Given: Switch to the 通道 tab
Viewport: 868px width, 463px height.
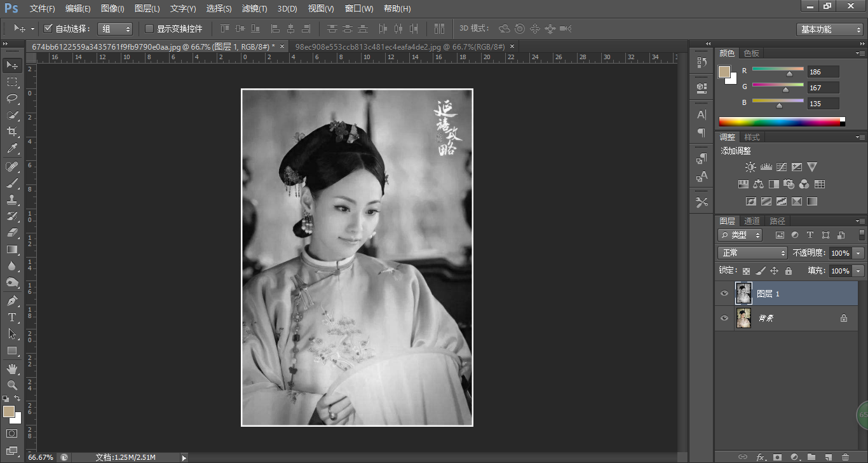Looking at the screenshot, I should (752, 221).
